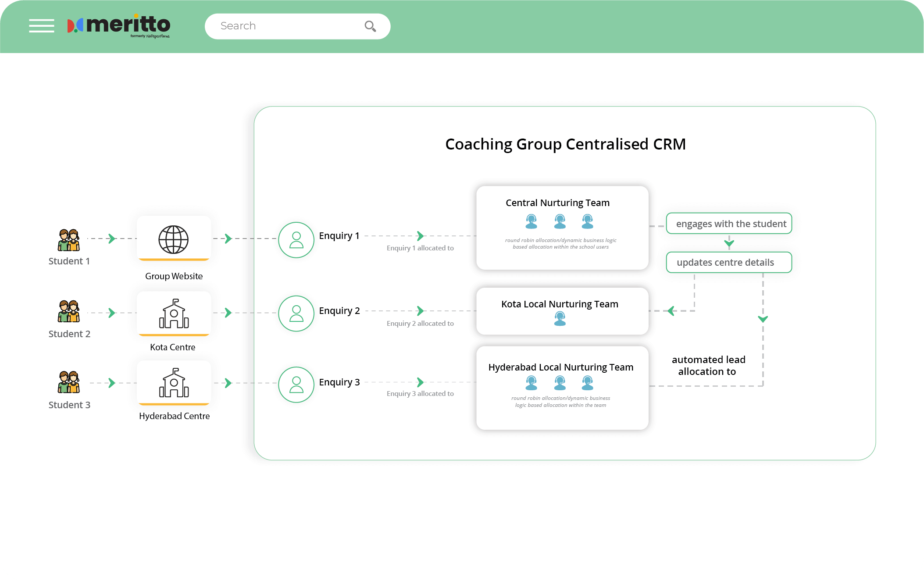924x581 pixels.
Task: Click the Enquiry 3 person icon
Action: [296, 385]
